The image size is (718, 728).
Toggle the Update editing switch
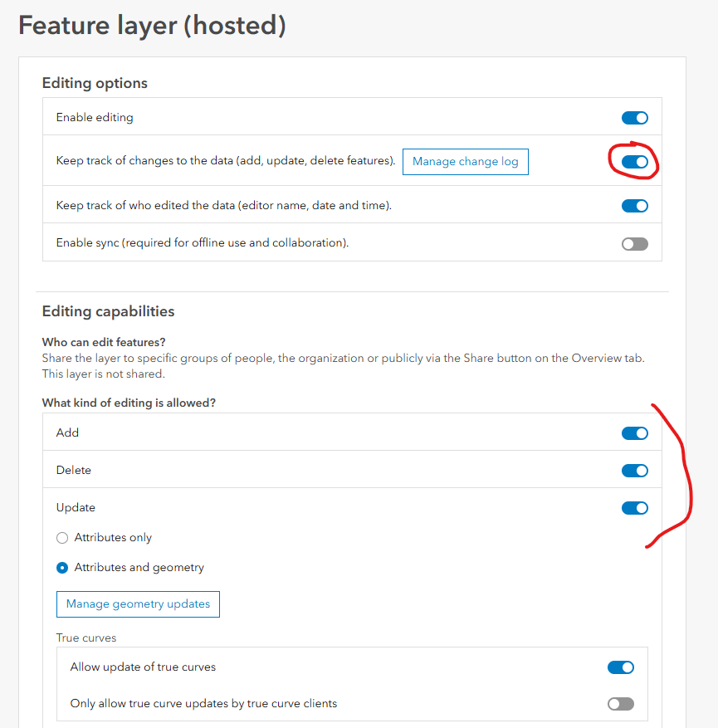pyautogui.click(x=634, y=508)
